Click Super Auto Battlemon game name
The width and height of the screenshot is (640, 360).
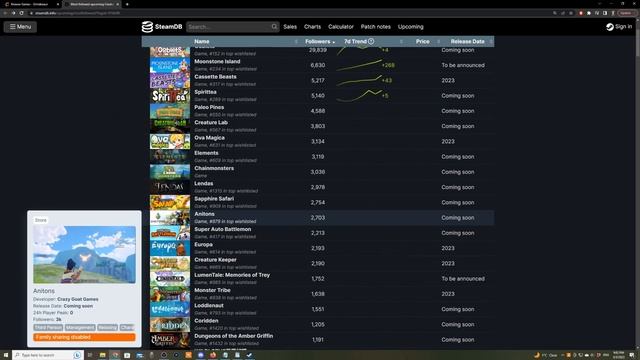click(x=222, y=229)
